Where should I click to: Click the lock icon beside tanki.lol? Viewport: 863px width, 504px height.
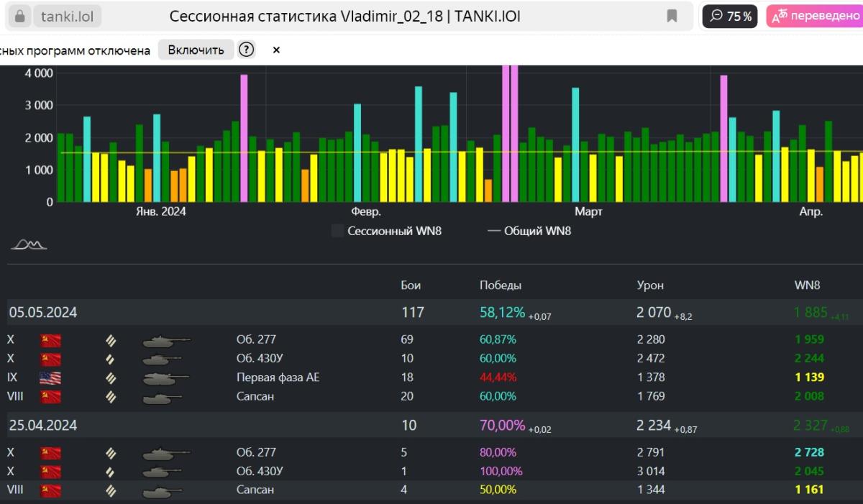coord(20,16)
